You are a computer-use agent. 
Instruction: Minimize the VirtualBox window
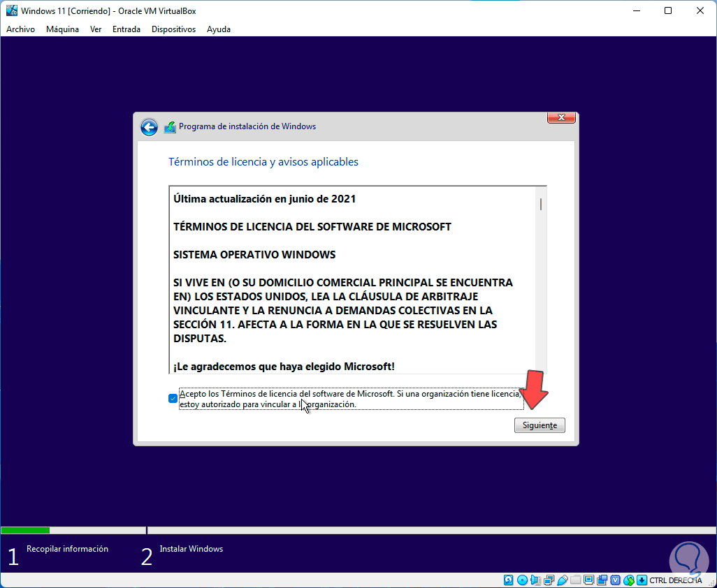coord(636,10)
